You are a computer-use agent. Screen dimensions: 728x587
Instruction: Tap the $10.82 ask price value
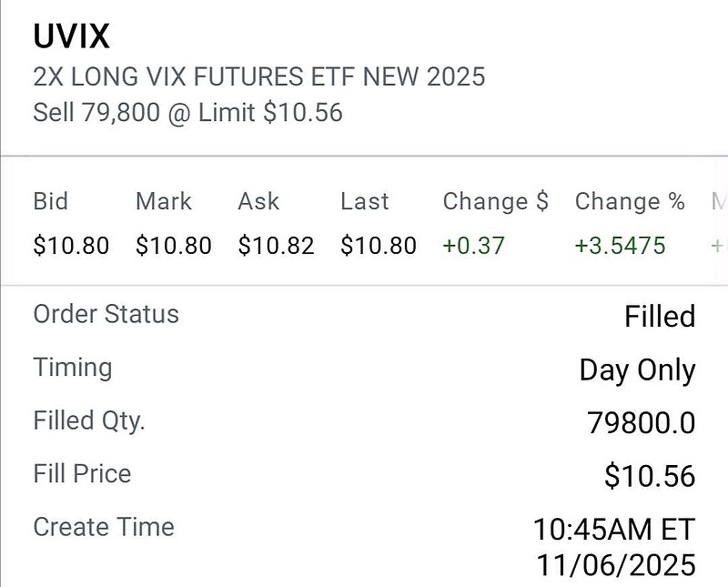click(276, 246)
